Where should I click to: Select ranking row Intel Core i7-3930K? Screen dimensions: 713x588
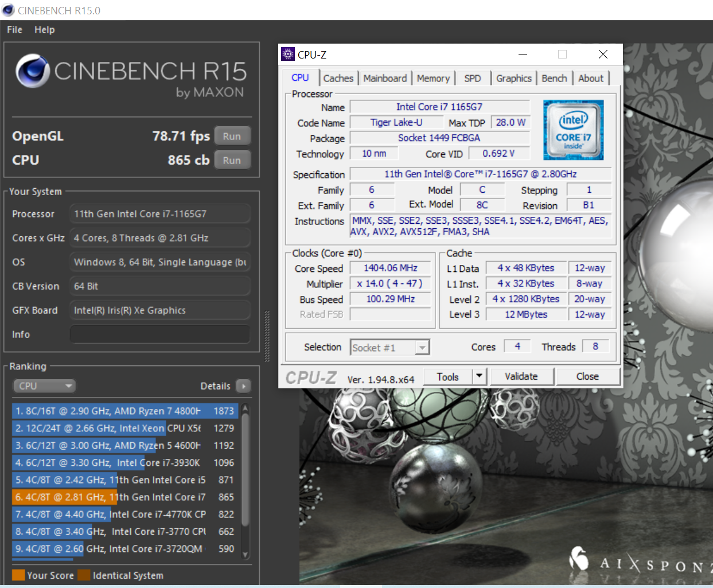pos(125,462)
